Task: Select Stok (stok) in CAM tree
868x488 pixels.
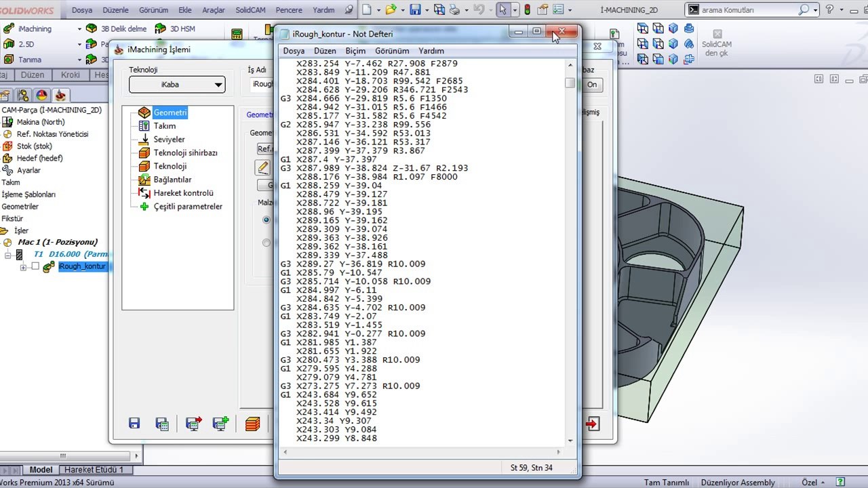Action: pyautogui.click(x=34, y=146)
